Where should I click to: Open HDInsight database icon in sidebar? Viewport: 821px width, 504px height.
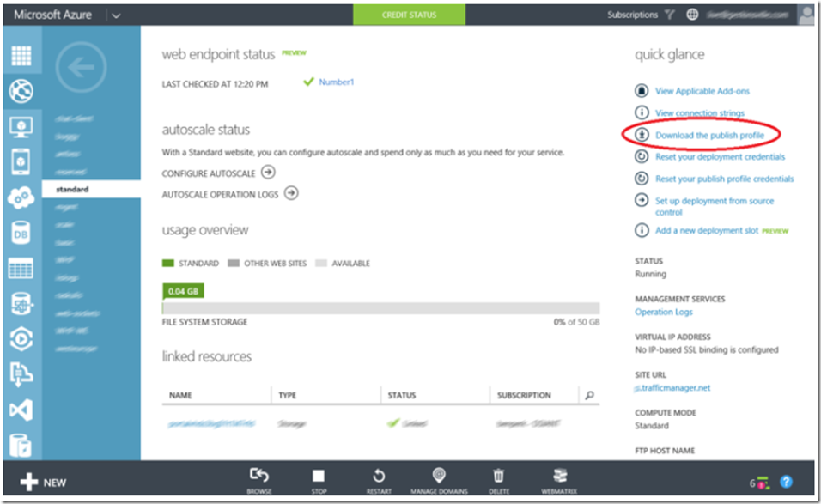tap(21, 304)
